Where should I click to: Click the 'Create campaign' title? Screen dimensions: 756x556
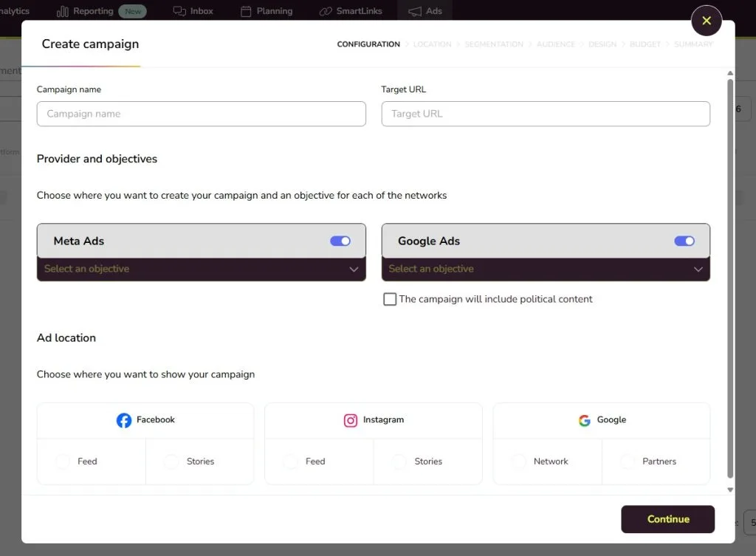(90, 44)
